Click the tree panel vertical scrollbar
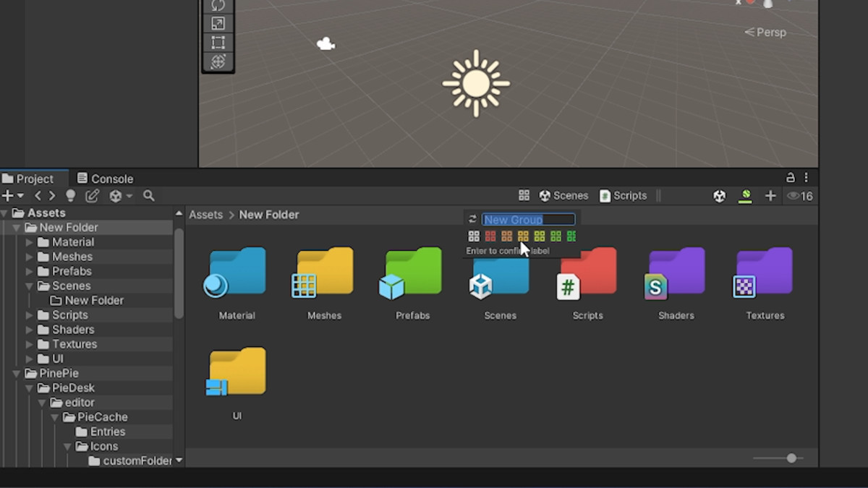The width and height of the screenshot is (868, 488). pyautogui.click(x=179, y=273)
